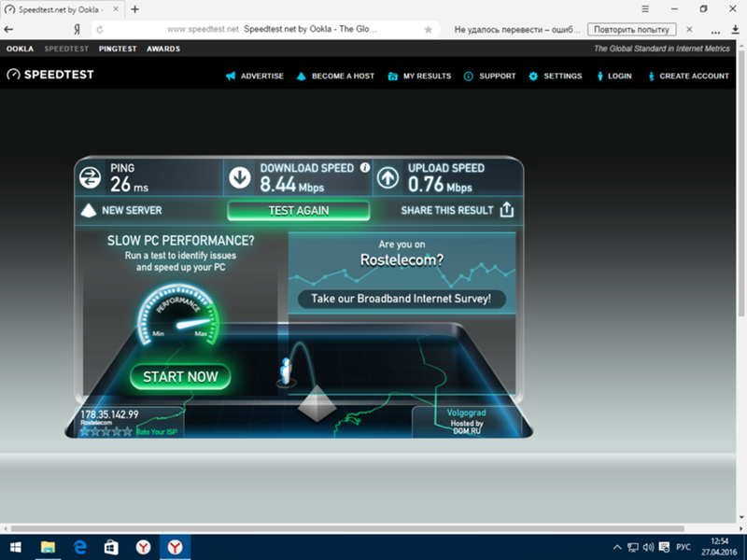This screenshot has height=560, width=747.
Task: Click the TEST AGAIN button
Action: [299, 211]
